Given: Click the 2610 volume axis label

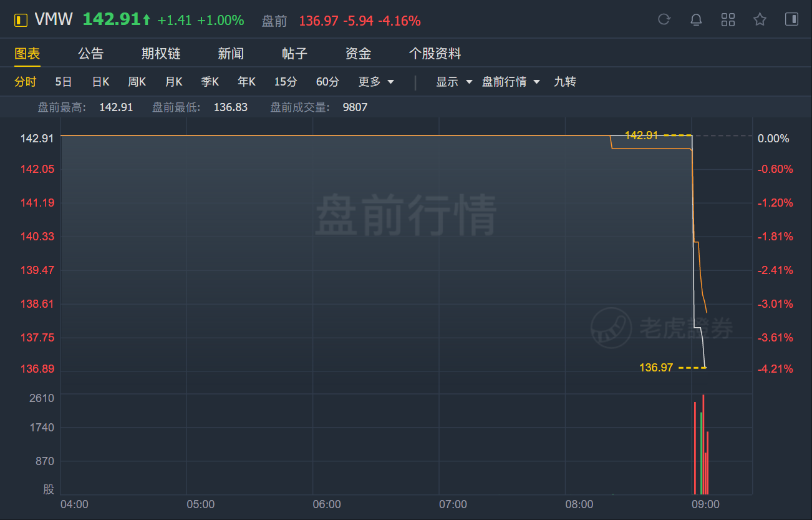Looking at the screenshot, I should tap(42, 398).
